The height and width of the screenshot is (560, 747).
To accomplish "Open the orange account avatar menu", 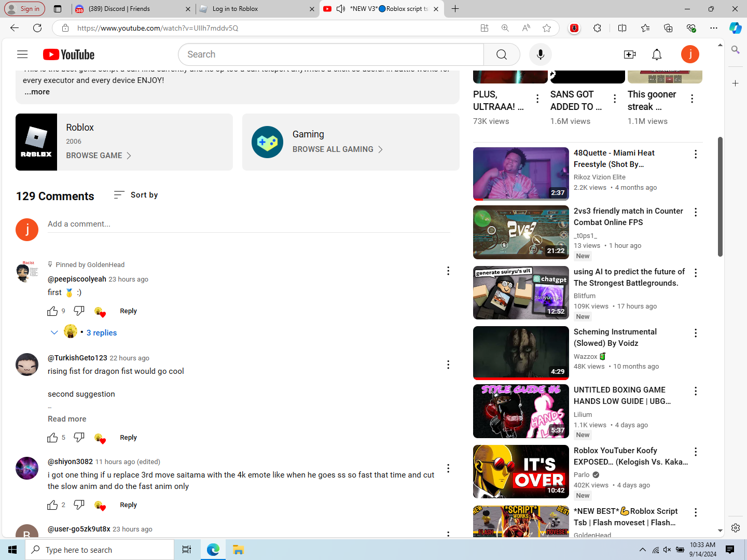I will click(x=690, y=54).
